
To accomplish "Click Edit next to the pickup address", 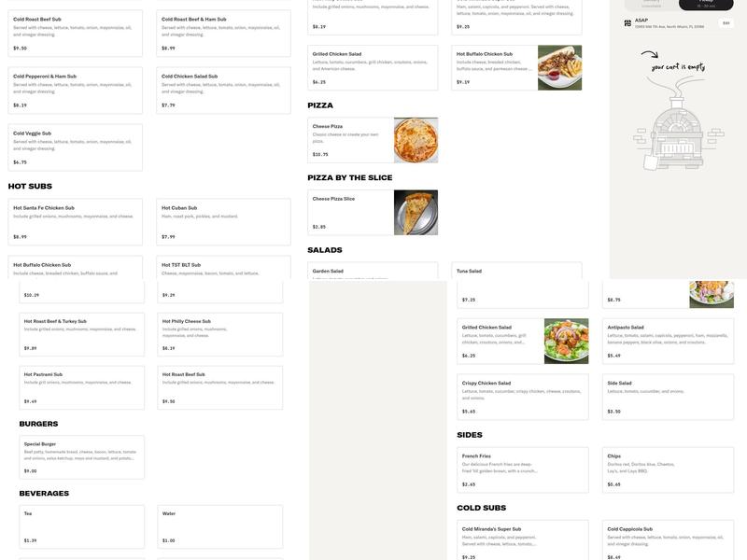I will point(726,21).
